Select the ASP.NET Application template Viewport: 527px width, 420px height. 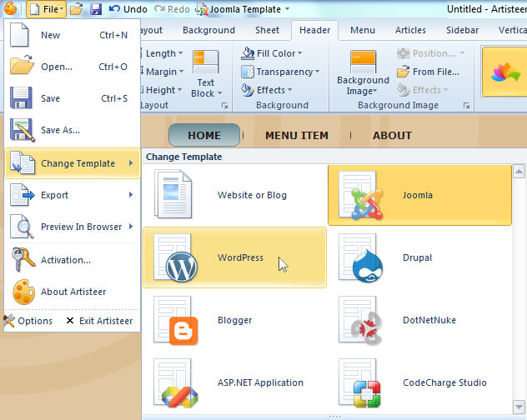pyautogui.click(x=234, y=382)
